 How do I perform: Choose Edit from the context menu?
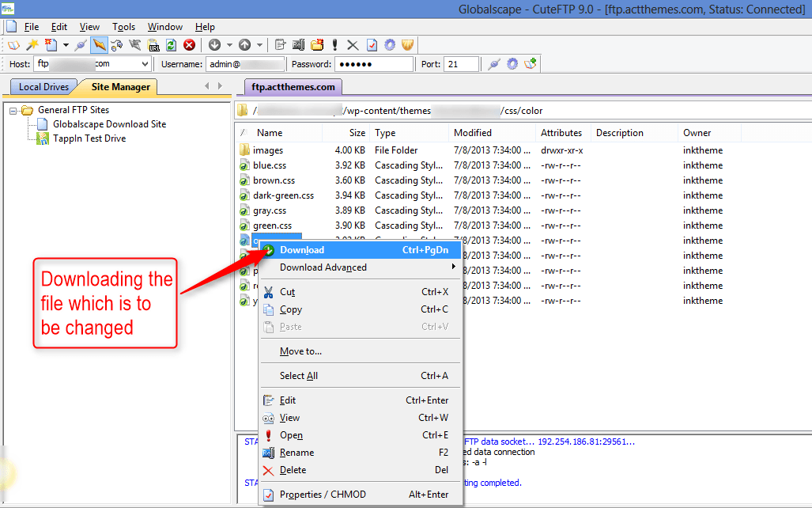click(x=361, y=400)
